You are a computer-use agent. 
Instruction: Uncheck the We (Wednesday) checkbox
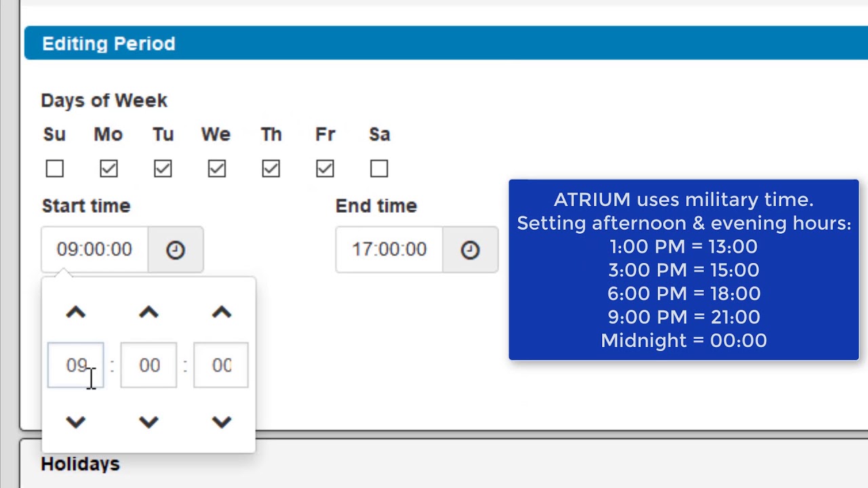coord(217,168)
